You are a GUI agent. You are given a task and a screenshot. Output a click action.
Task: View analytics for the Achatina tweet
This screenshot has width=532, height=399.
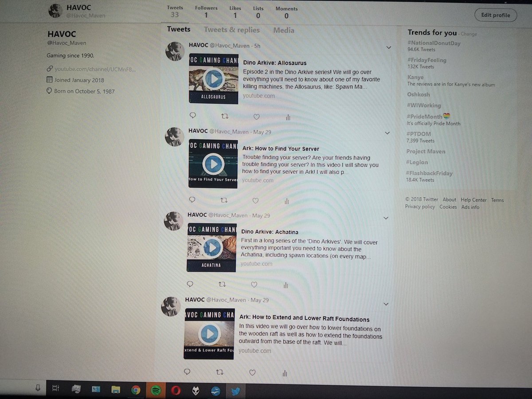286,285
